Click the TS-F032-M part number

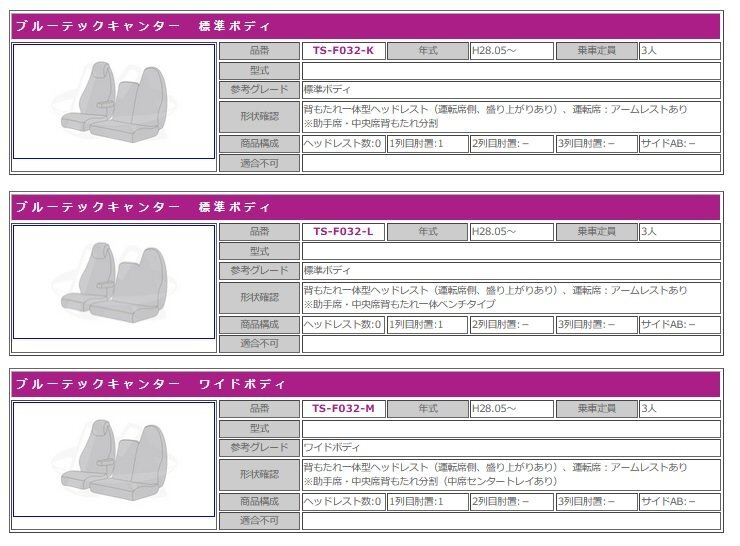343,408
